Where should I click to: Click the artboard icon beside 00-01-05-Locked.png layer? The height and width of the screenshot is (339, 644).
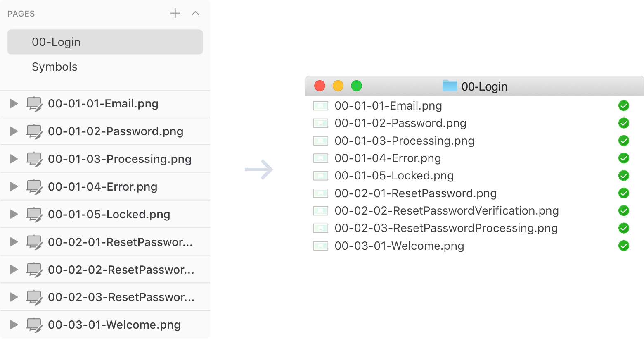pos(34,215)
